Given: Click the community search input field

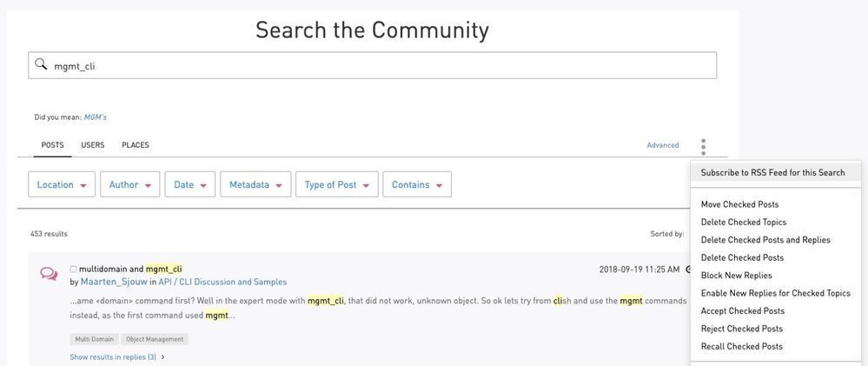Looking at the screenshot, I should [382, 65].
